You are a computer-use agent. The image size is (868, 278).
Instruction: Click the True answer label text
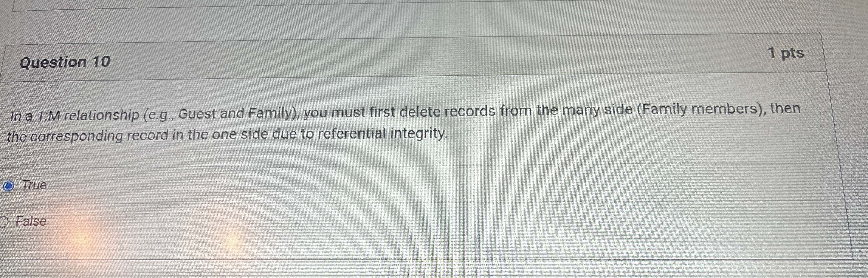point(34,185)
